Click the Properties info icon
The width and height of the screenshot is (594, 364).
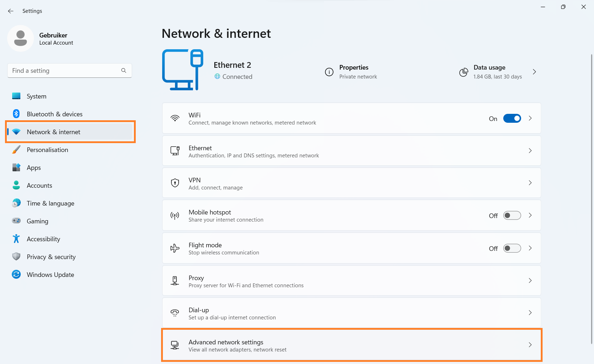(329, 72)
